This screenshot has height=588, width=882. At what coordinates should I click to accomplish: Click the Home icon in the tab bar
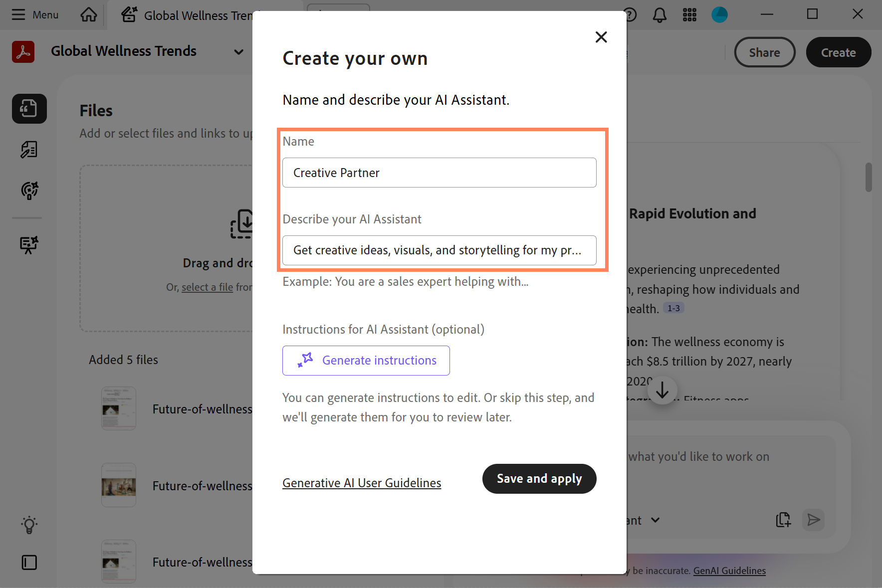click(x=88, y=14)
